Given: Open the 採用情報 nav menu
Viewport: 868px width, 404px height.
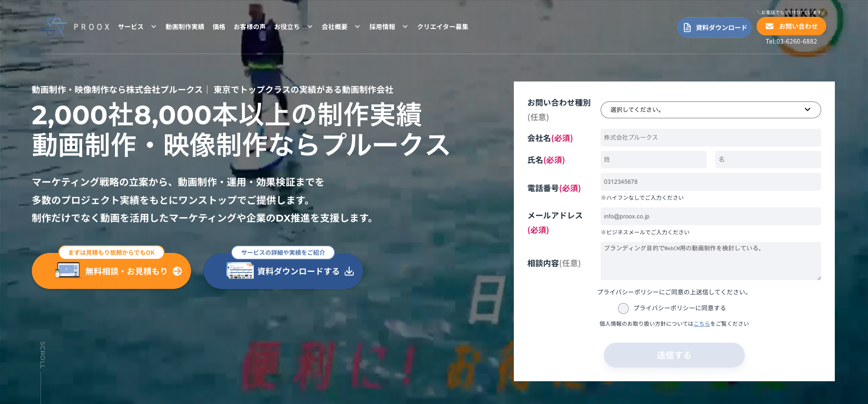Looking at the screenshot, I should (x=382, y=27).
